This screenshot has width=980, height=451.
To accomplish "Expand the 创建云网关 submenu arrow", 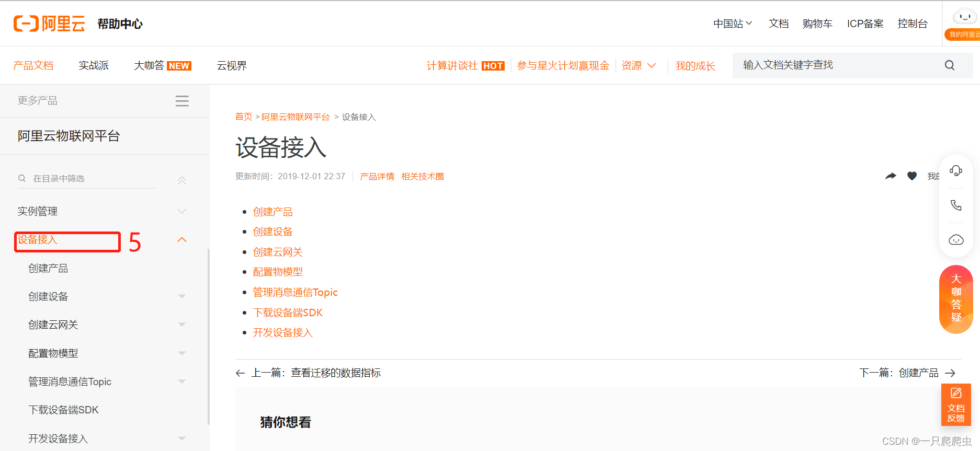I will pyautogui.click(x=182, y=325).
